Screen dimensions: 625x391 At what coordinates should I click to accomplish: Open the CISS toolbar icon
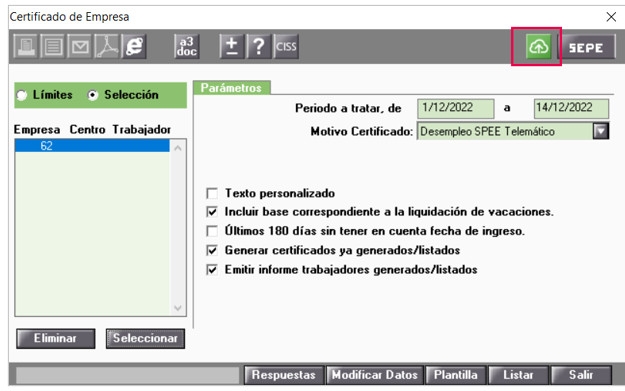click(x=286, y=47)
